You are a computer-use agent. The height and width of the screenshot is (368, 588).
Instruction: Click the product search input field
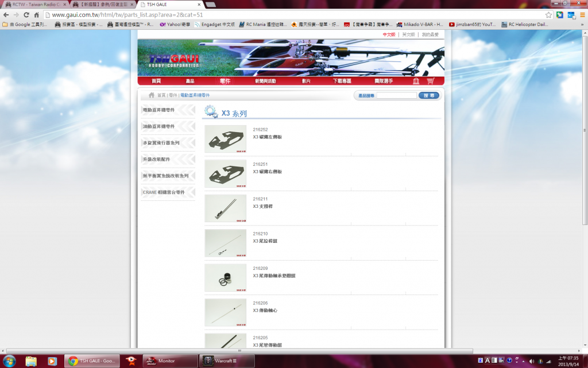[396, 95]
